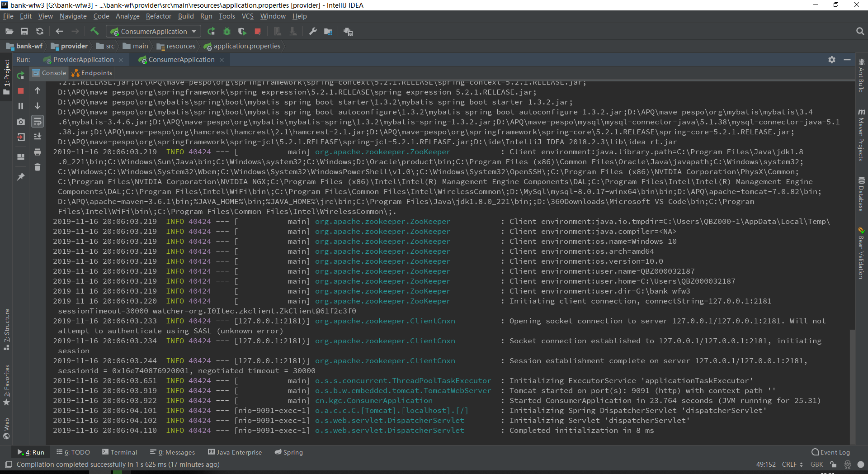Pause console output in Run panel
868x474 pixels.
(21, 106)
